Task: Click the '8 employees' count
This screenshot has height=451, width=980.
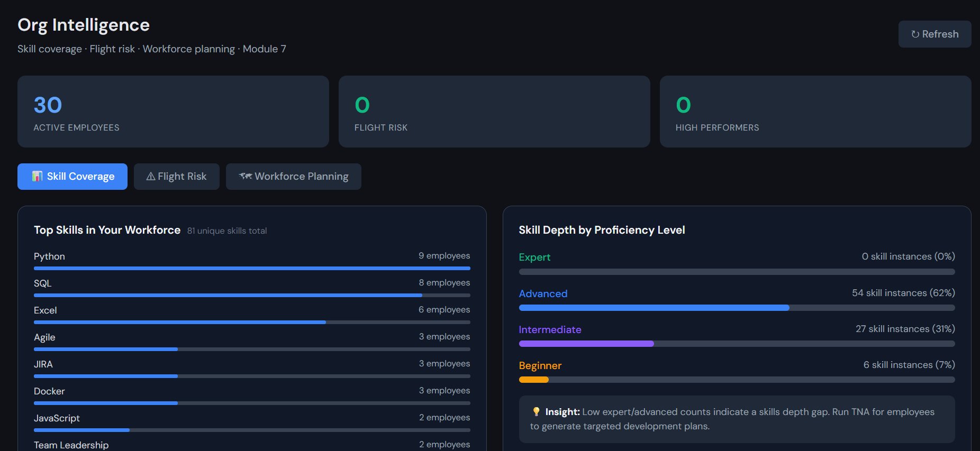Action: click(x=444, y=283)
